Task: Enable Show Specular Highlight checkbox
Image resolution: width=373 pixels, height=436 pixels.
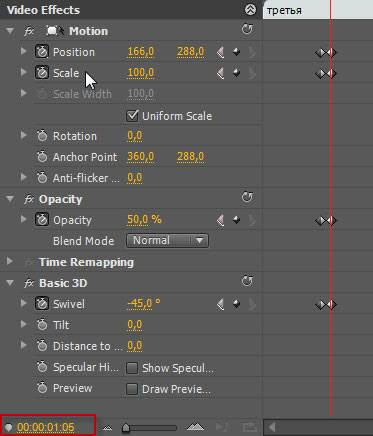Action: [132, 368]
